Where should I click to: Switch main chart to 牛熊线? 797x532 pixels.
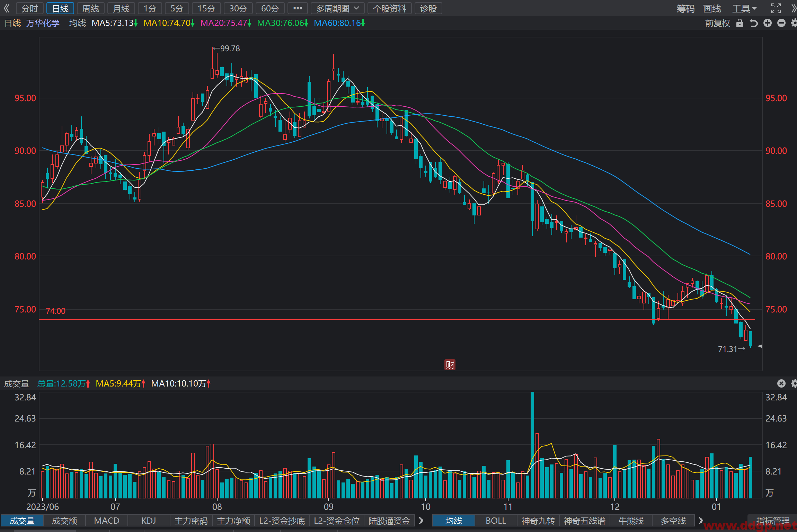(x=631, y=521)
